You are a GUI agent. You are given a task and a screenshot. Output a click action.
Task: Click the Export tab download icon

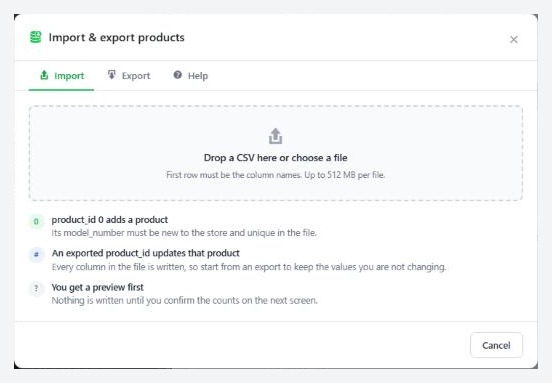pyautogui.click(x=112, y=75)
